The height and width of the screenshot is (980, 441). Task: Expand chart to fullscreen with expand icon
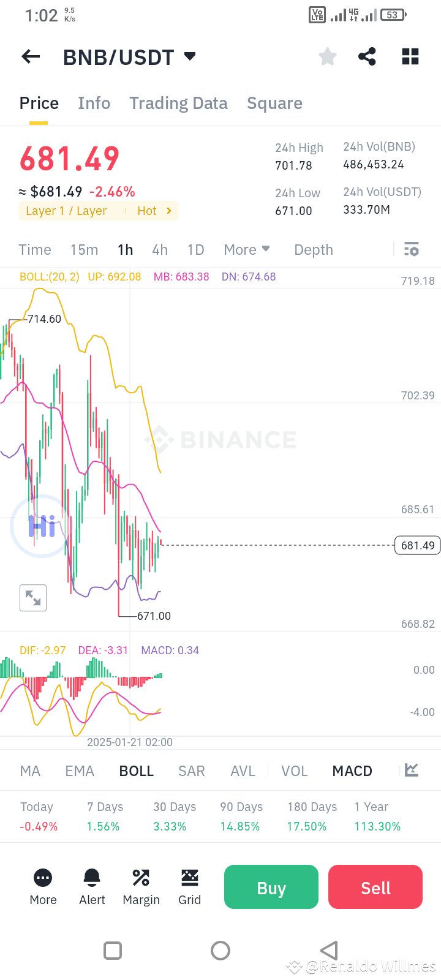(x=33, y=598)
